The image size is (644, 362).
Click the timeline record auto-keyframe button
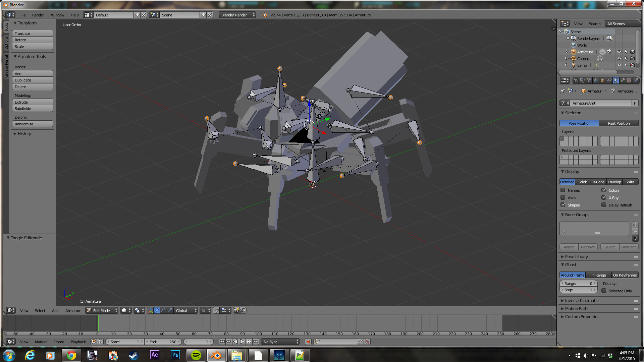click(x=308, y=342)
